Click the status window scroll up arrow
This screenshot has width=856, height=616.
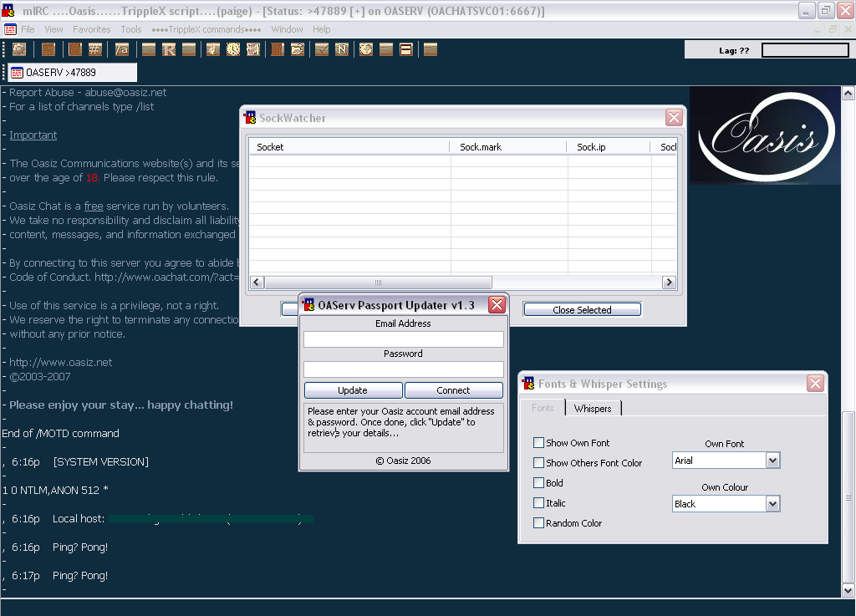click(848, 94)
